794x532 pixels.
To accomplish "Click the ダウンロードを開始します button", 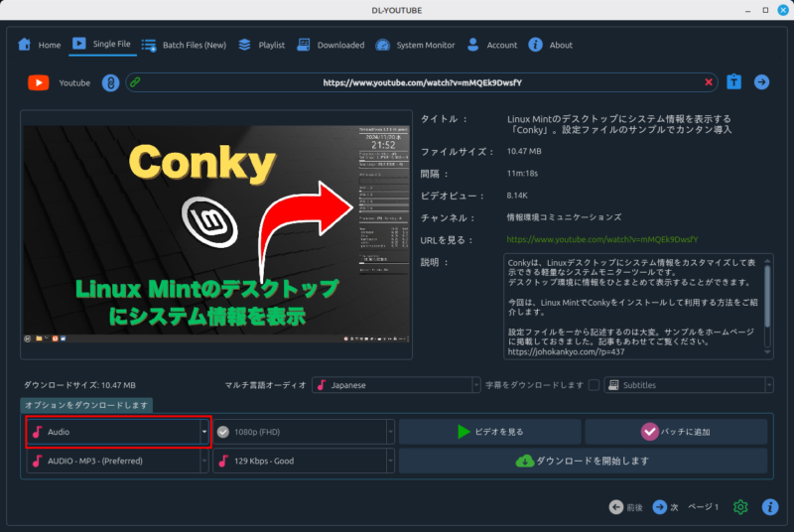I will [x=583, y=461].
